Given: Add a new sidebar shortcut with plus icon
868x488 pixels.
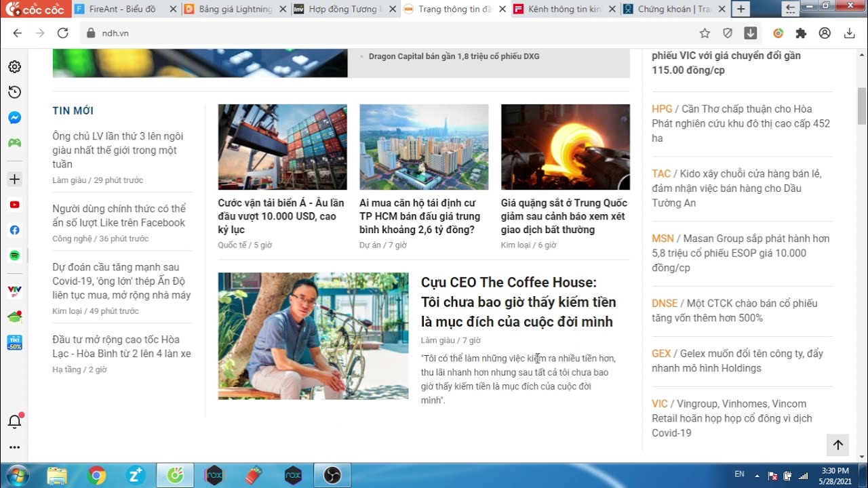Looking at the screenshot, I should (14, 180).
